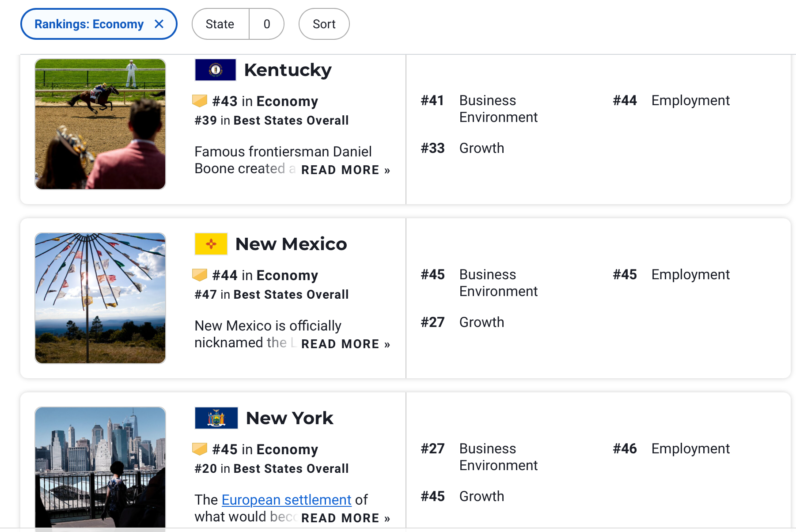Open the Sort options
Screen dimensions: 796x532
point(324,24)
